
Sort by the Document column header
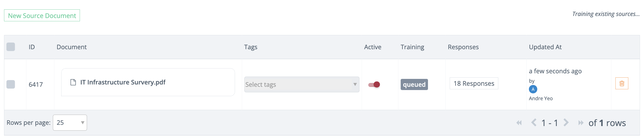(72, 47)
